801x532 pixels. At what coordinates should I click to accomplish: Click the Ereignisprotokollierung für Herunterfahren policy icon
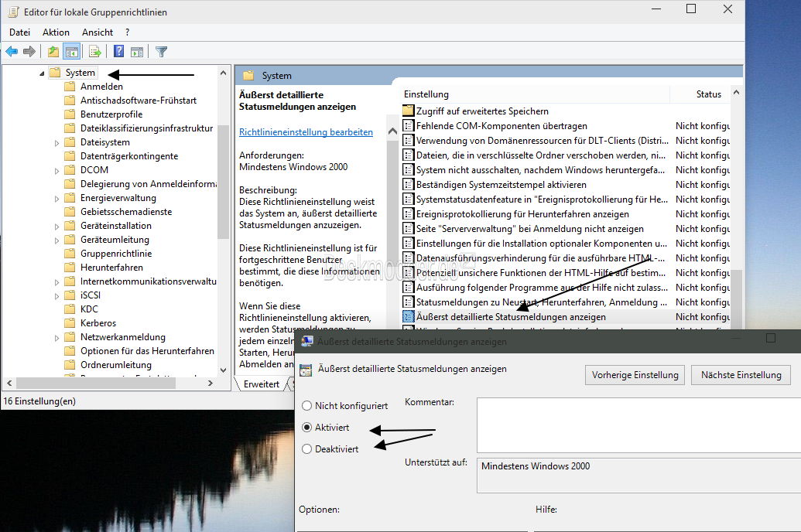tap(408, 214)
